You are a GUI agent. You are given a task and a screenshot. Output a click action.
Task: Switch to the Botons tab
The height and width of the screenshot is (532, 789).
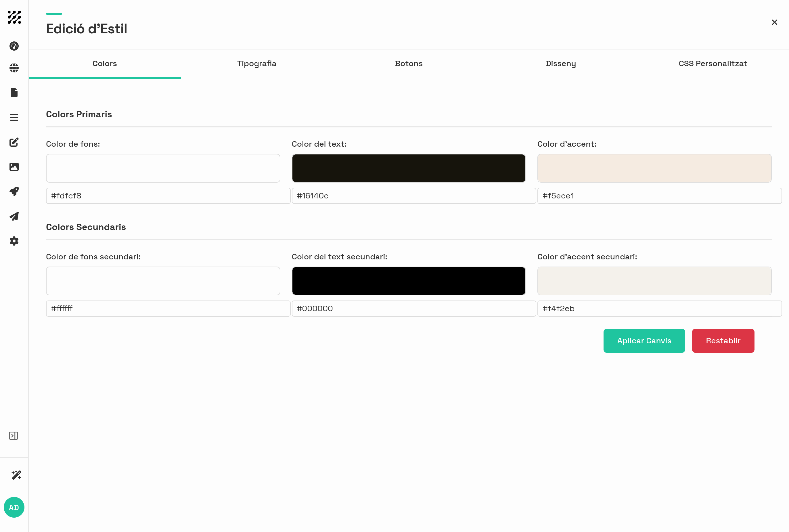409,64
